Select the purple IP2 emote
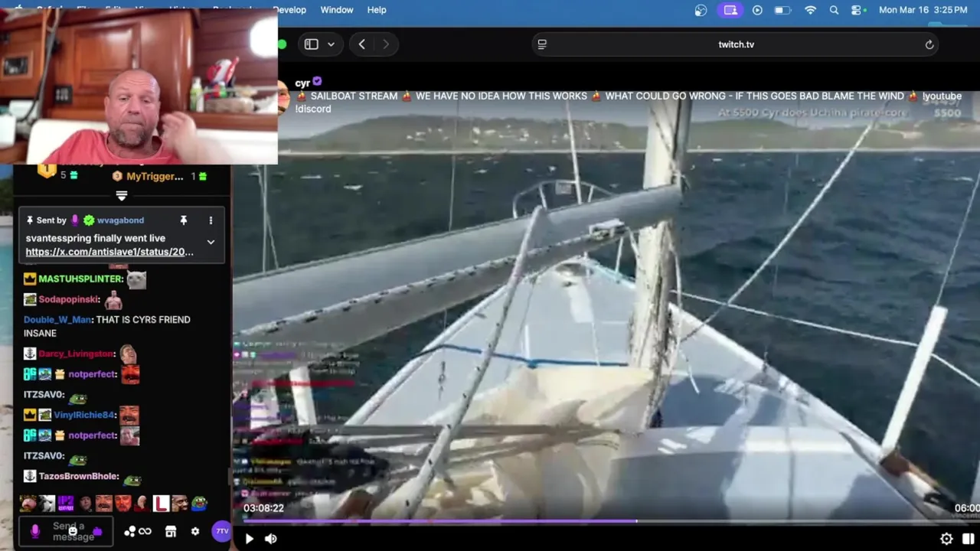The image size is (980, 551). pos(66,504)
